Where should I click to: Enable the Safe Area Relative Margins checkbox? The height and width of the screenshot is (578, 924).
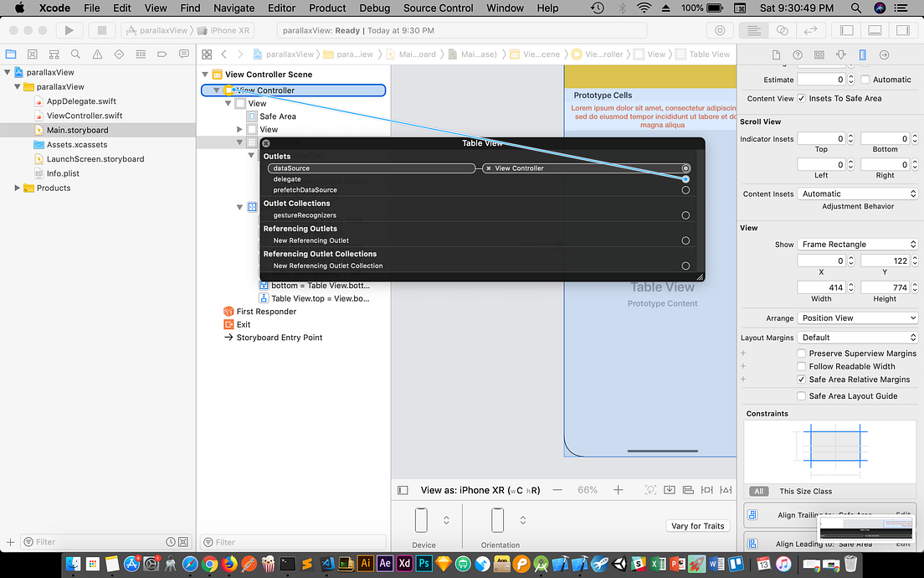(x=801, y=379)
